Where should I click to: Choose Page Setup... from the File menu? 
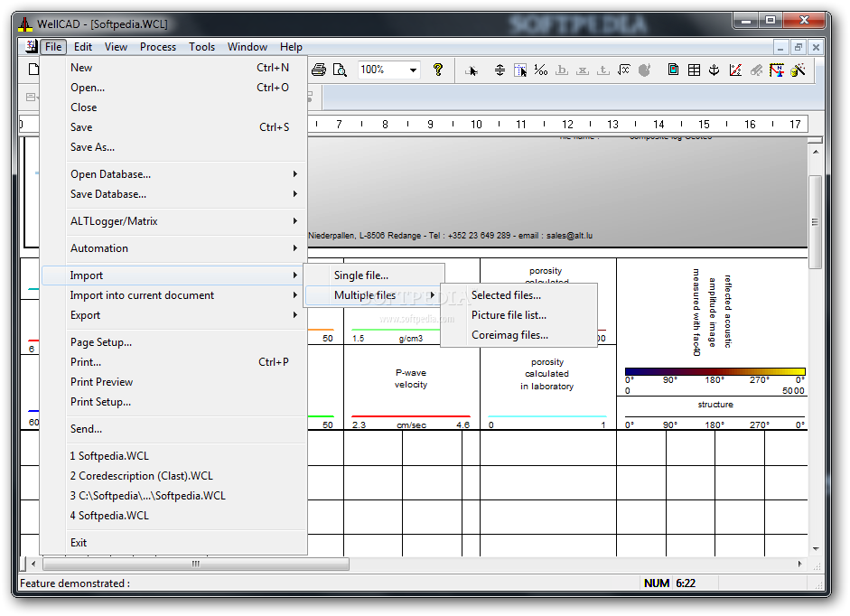[x=174, y=342]
